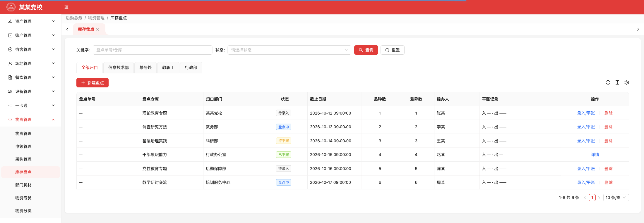
Task: Click 录入/平账 for 调查研究方法 row
Action: pos(586,127)
